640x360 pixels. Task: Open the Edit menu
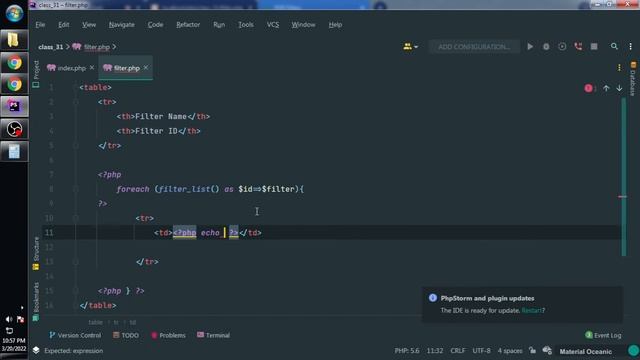pos(63,24)
